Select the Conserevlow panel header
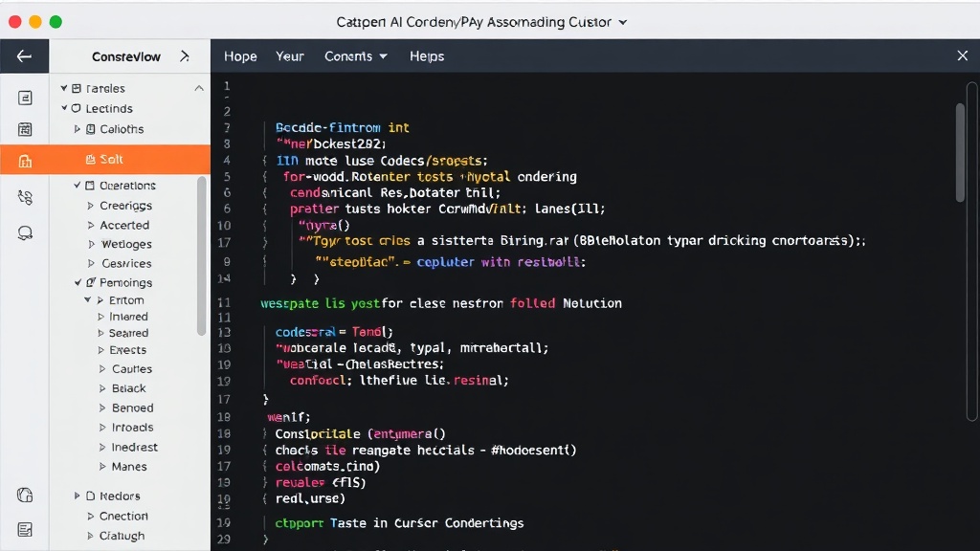Image resolution: width=980 pixels, height=551 pixels. point(126,56)
